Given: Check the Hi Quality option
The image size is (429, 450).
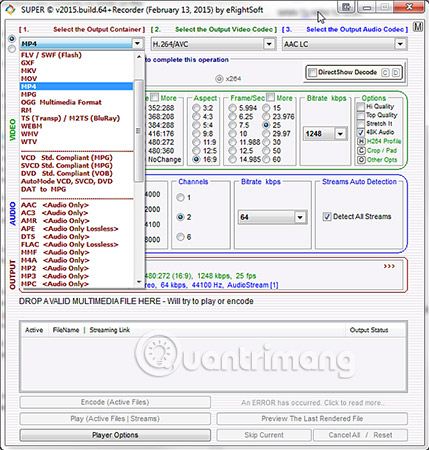Looking at the screenshot, I should coord(361,107).
